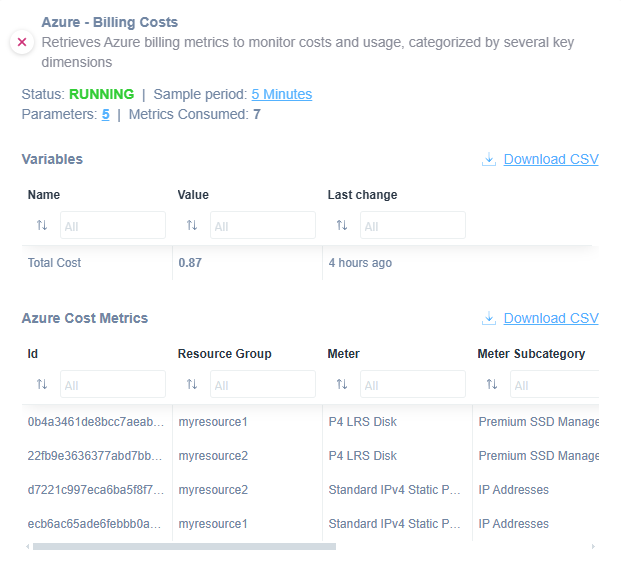Select row Id ecb6ac65ade6febbb0a...
Image resolution: width=621 pixels, height=567 pixels.
[x=94, y=524]
